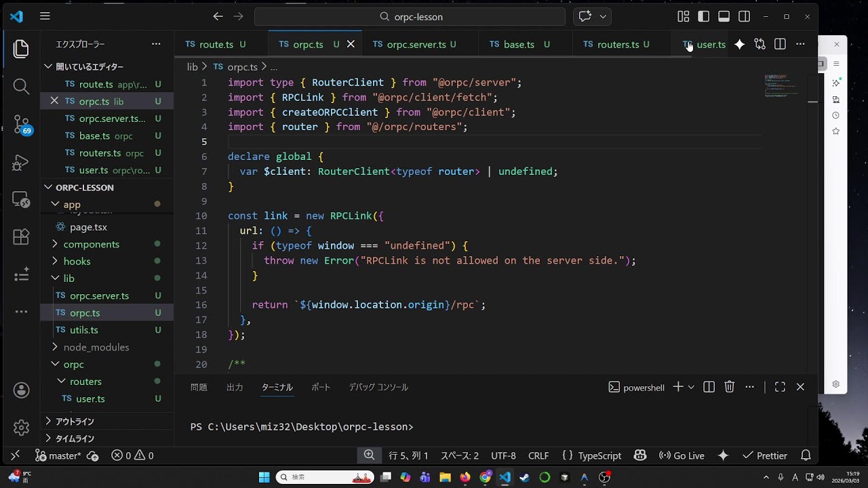
Task: Split the editor to the right
Action: [780, 44]
